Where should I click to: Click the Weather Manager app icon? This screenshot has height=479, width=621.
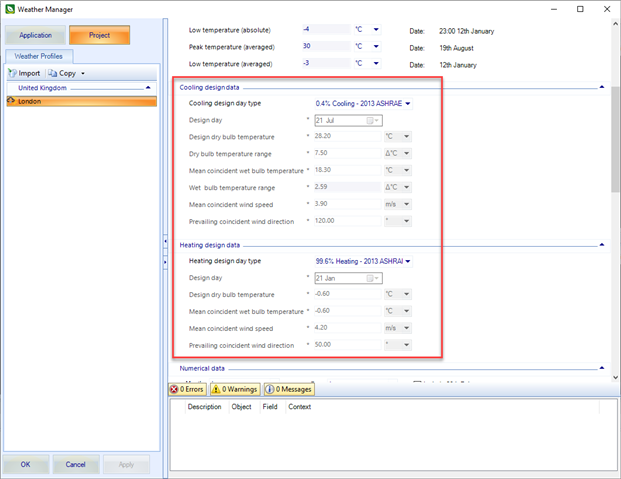click(10, 9)
